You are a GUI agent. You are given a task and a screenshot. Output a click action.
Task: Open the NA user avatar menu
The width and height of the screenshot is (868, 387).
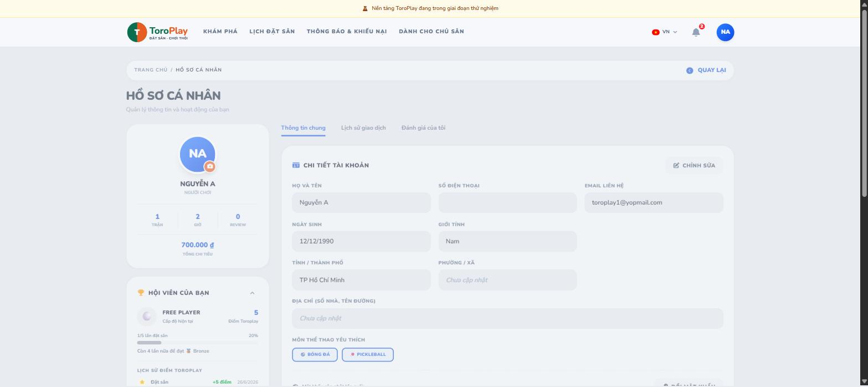coord(725,32)
